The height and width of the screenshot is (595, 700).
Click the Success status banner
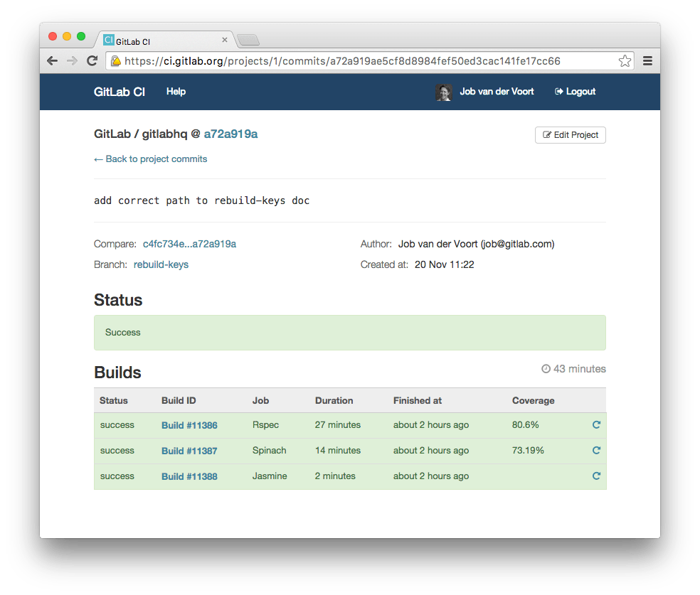click(x=350, y=333)
